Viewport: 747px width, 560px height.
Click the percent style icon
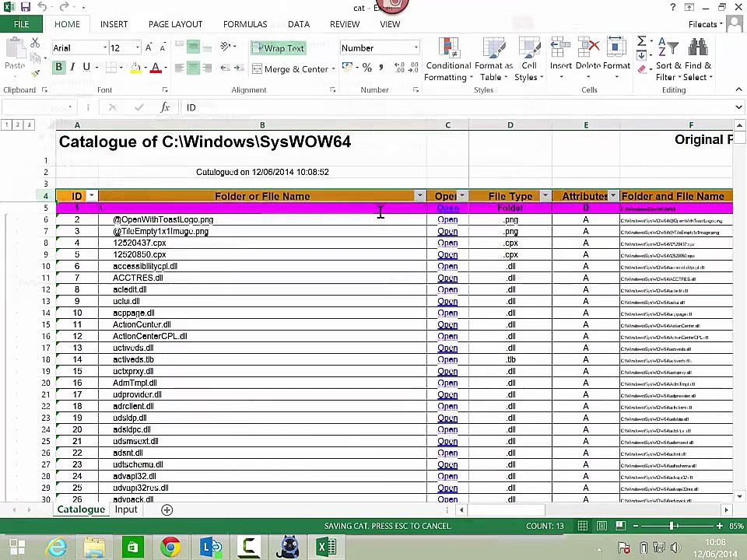pos(366,68)
